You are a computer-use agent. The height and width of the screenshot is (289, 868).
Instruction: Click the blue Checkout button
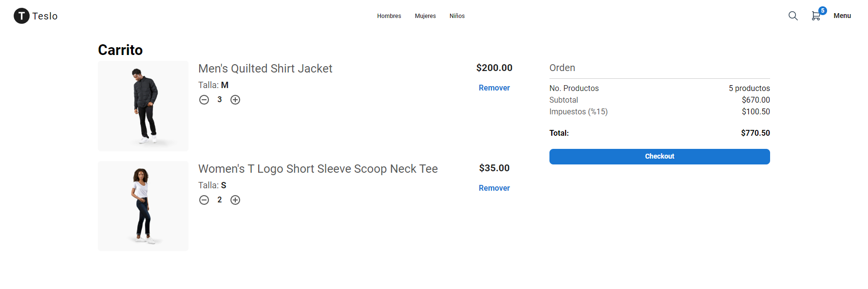click(x=660, y=157)
